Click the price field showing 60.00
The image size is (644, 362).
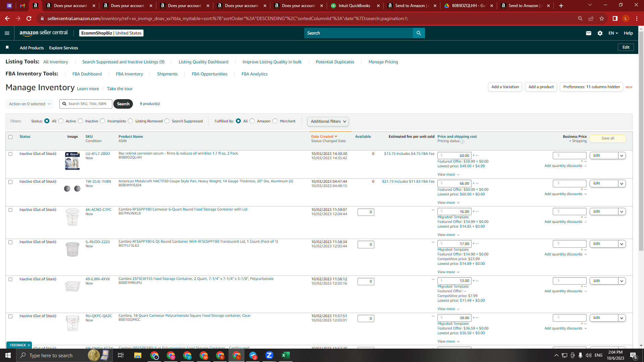(x=454, y=156)
